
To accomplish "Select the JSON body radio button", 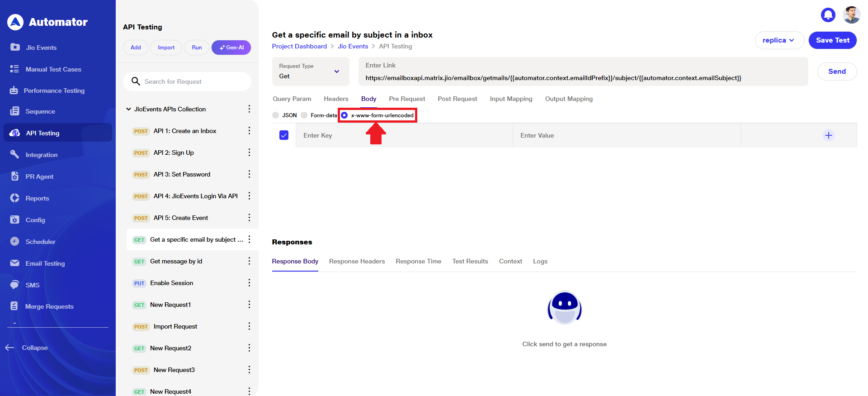I will pos(276,115).
